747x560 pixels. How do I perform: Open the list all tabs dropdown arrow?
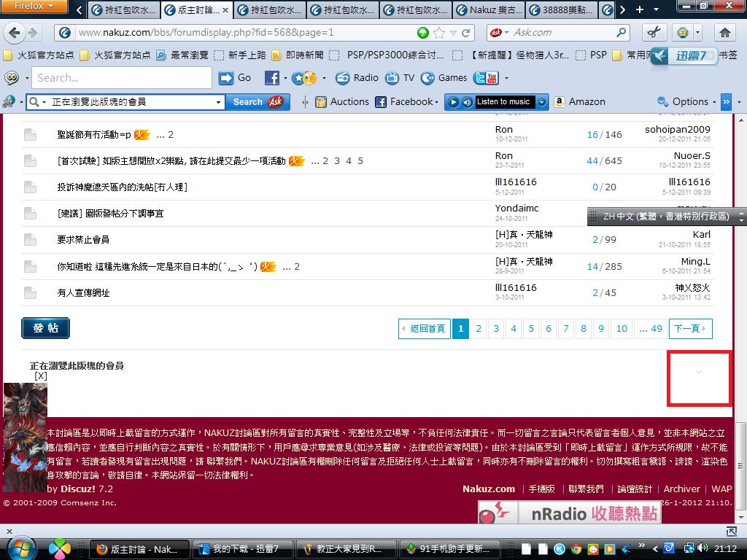(x=656, y=9)
